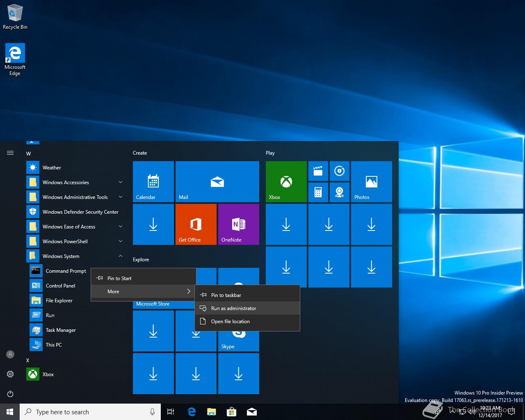Open the Mail tile
This screenshot has height=420, width=525.
(x=217, y=182)
